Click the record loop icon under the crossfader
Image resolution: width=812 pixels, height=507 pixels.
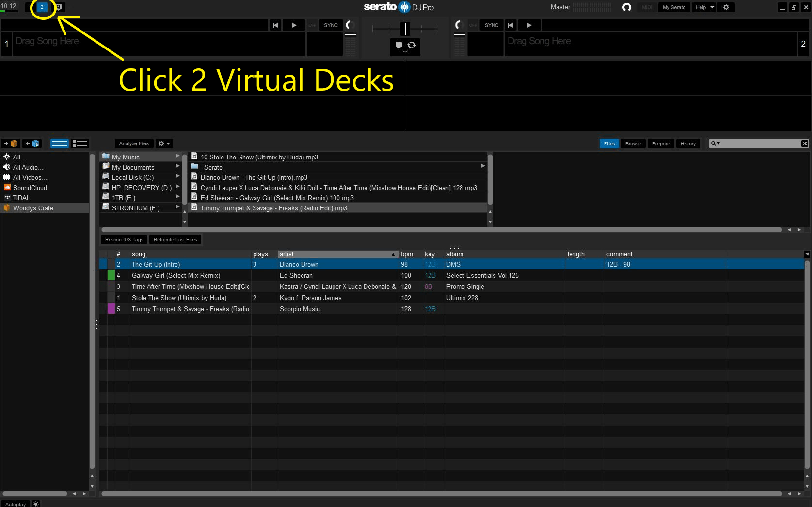pyautogui.click(x=412, y=45)
